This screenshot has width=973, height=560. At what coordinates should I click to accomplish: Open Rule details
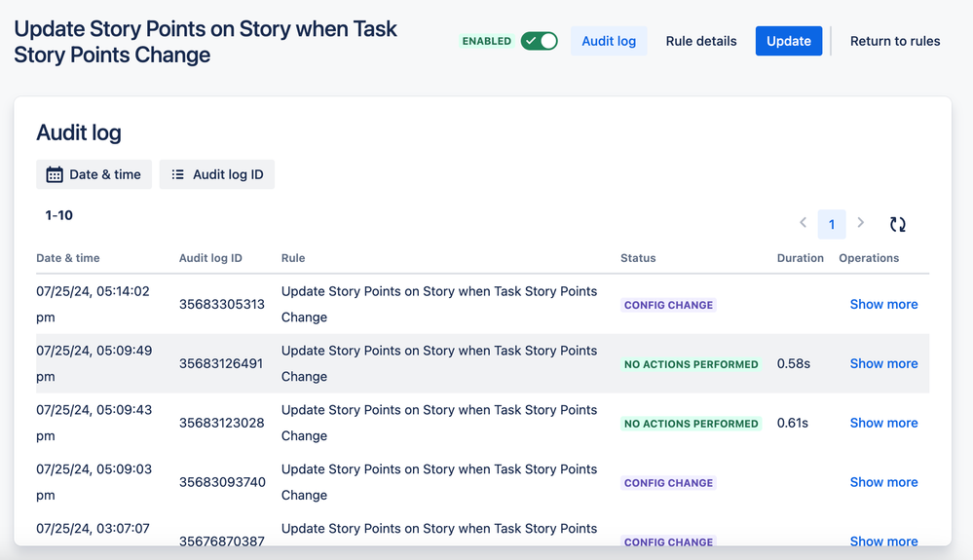[x=701, y=41]
